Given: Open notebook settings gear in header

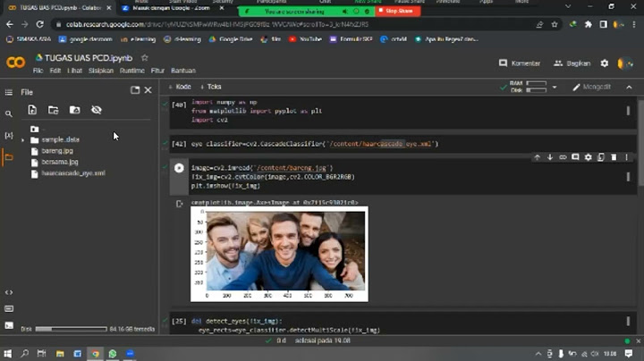Looking at the screenshot, I should [604, 63].
